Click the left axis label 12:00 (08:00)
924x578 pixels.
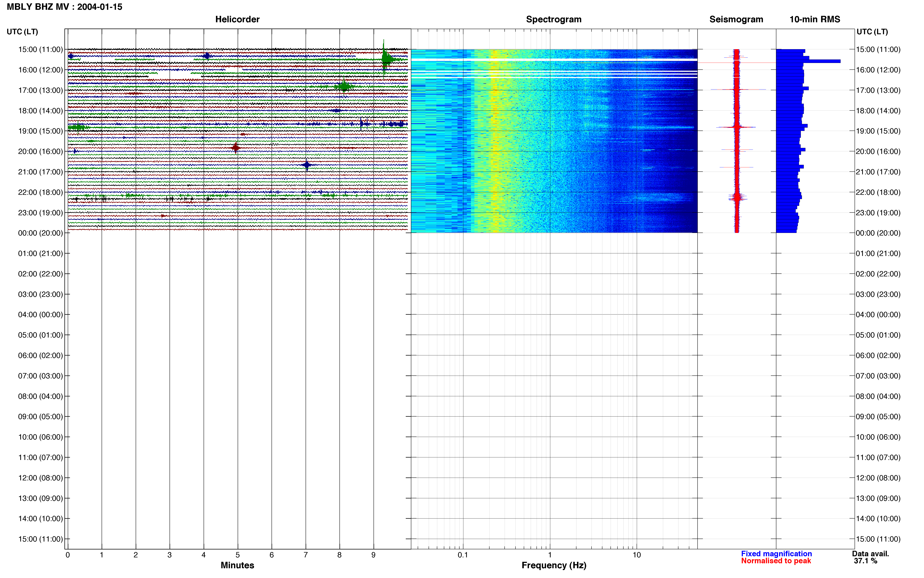41,478
